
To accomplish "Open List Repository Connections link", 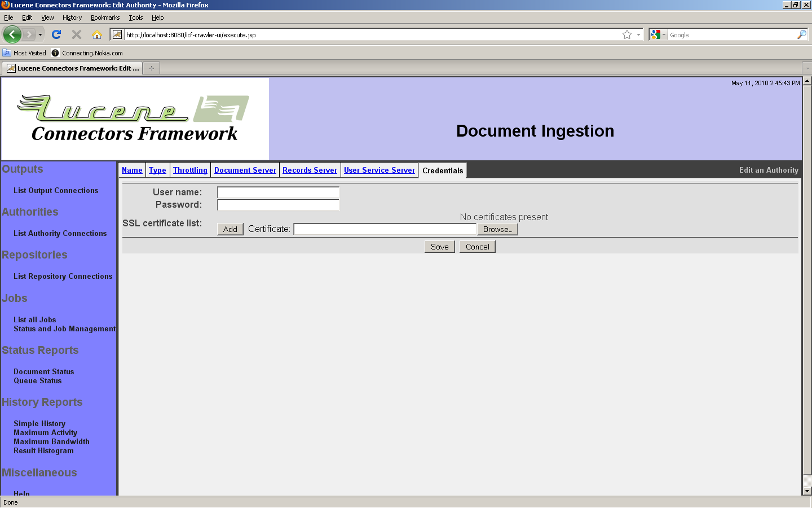I will click(63, 276).
